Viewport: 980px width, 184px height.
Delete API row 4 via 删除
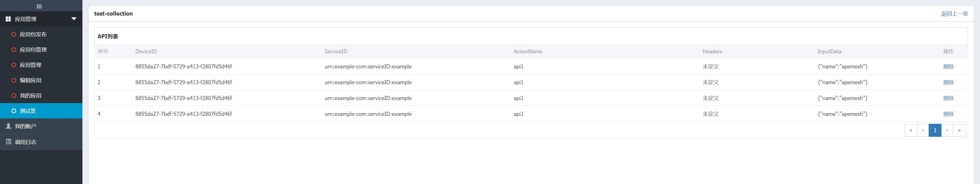[948, 114]
